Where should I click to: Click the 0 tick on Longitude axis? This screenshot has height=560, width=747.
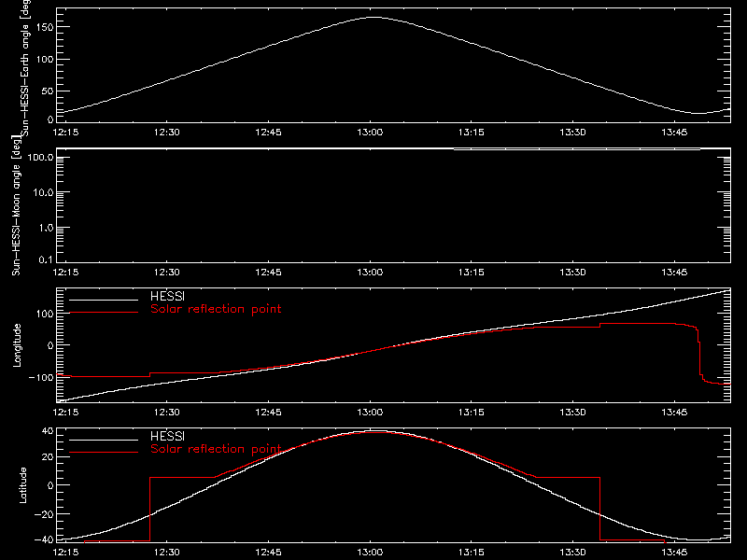[50, 345]
